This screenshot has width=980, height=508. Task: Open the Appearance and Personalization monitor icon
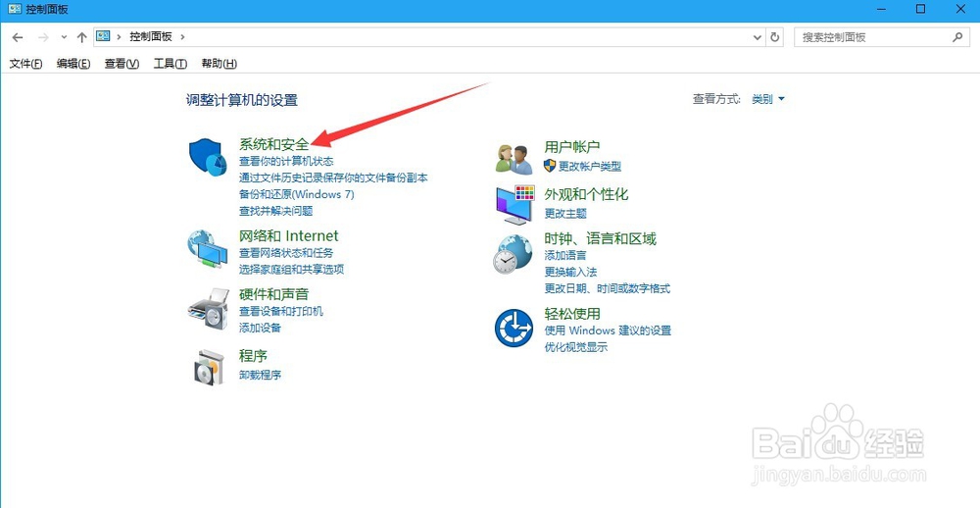[x=514, y=205]
